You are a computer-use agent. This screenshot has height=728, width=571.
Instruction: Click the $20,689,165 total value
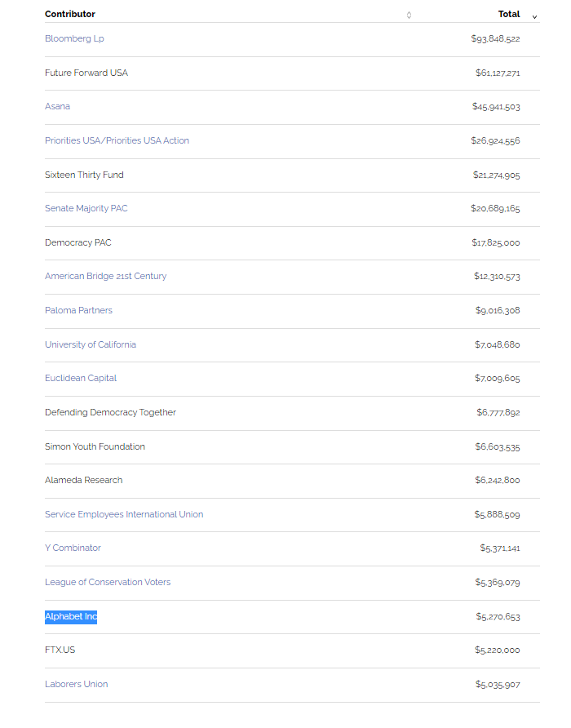coord(495,208)
